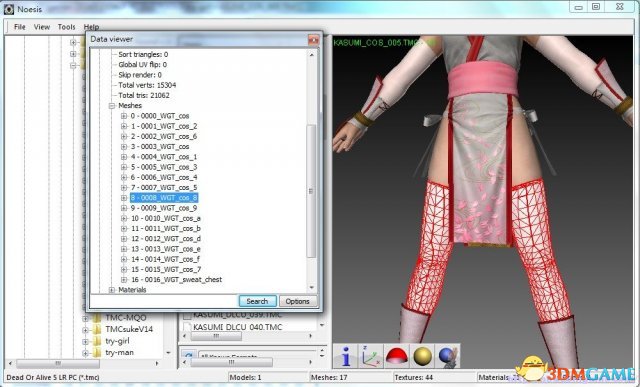The image size is (640, 387).
Task: Click the Noesis app icon in title bar
Action: tap(9, 9)
